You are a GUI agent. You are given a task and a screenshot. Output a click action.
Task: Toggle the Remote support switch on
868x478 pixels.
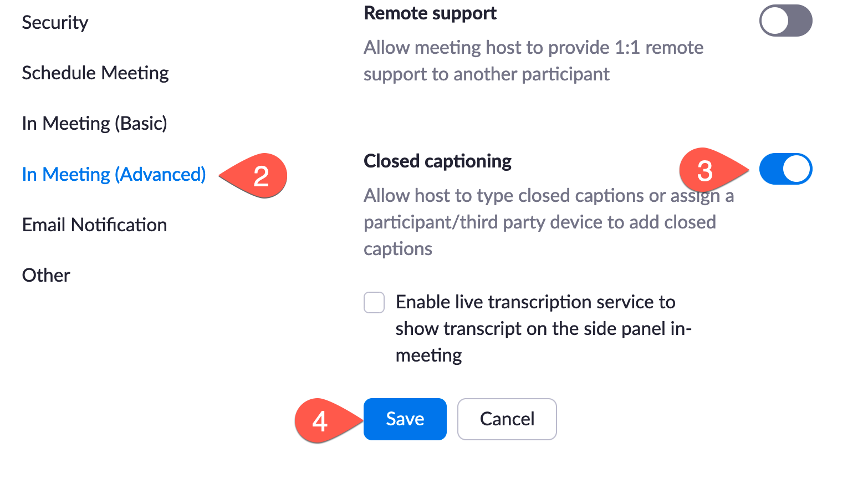click(785, 21)
